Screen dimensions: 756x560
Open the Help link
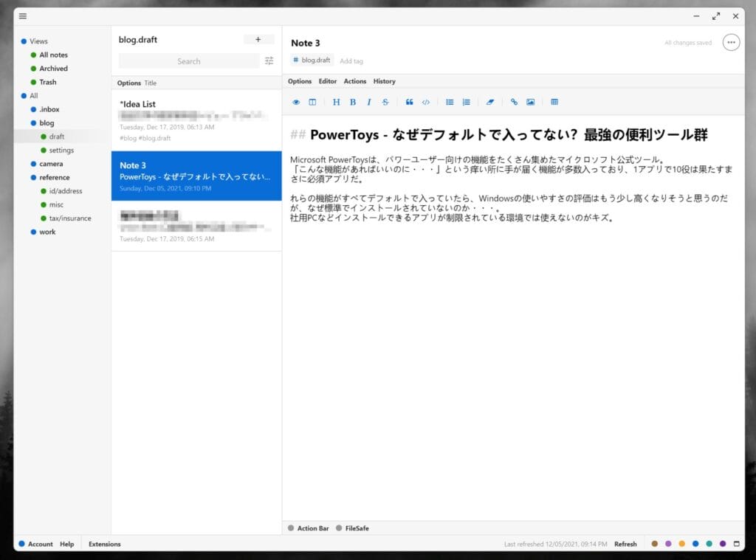coord(67,544)
